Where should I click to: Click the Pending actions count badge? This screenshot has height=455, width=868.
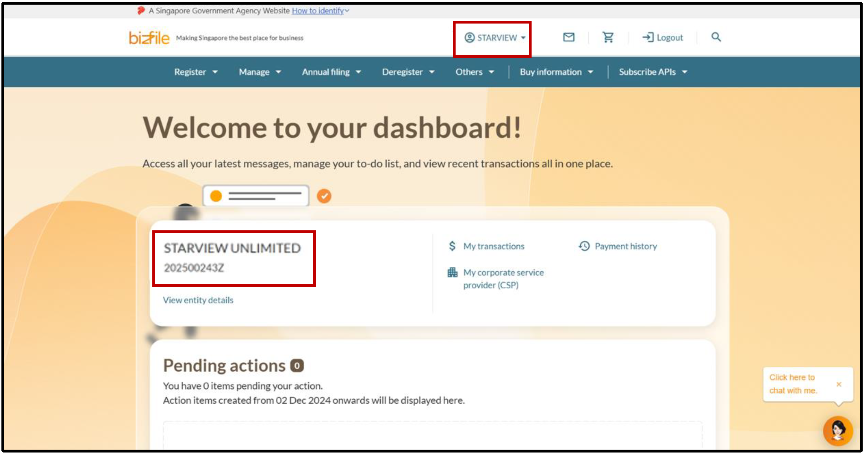pos(297,366)
